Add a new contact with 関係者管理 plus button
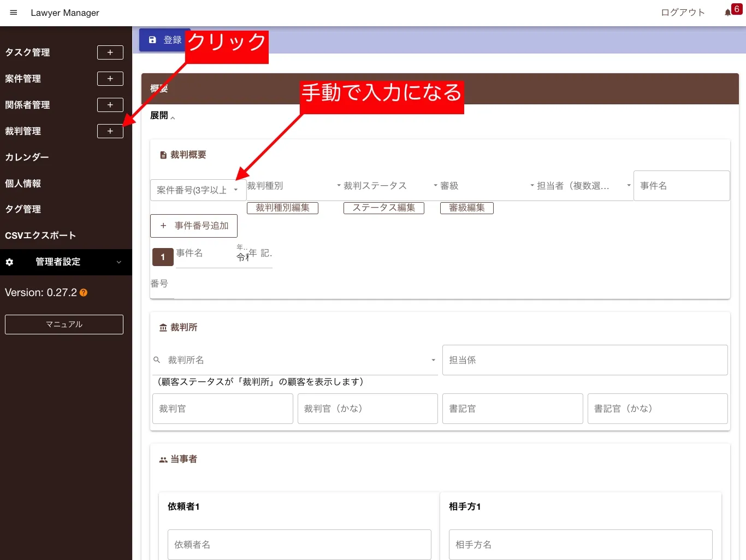 tap(110, 105)
